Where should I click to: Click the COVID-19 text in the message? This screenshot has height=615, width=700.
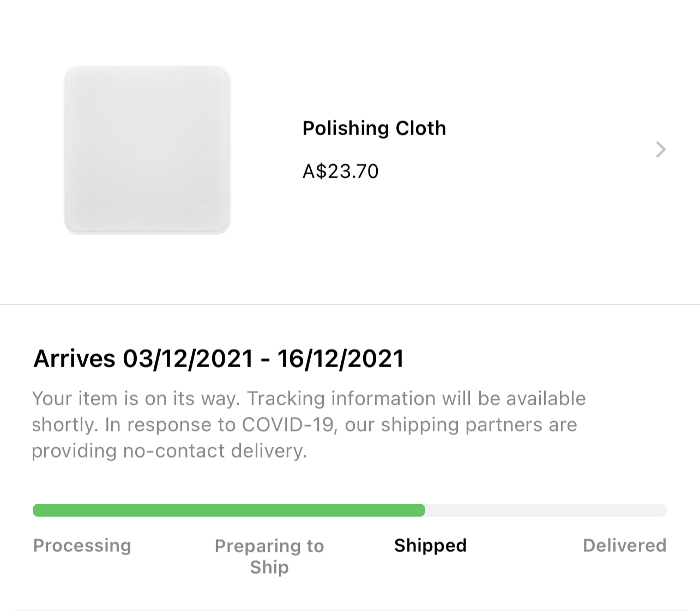pos(287,425)
